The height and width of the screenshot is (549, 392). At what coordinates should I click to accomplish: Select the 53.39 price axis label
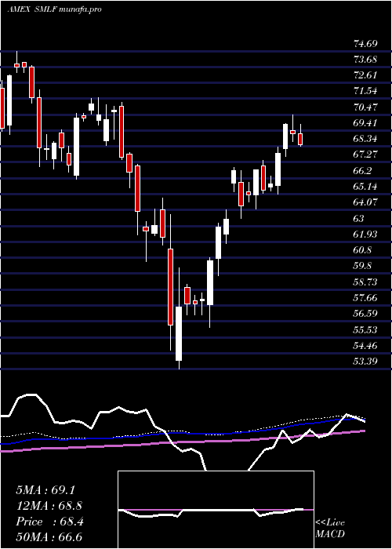365,361
